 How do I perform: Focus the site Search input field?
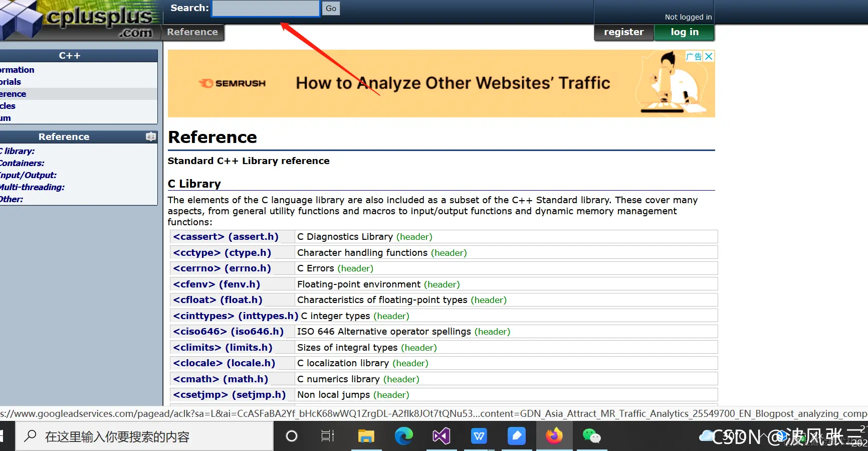click(x=266, y=8)
